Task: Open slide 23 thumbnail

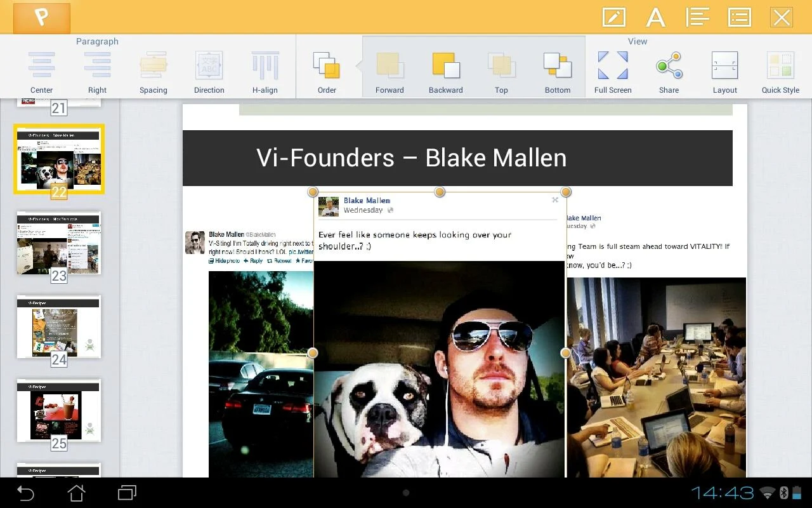Action: [59, 244]
